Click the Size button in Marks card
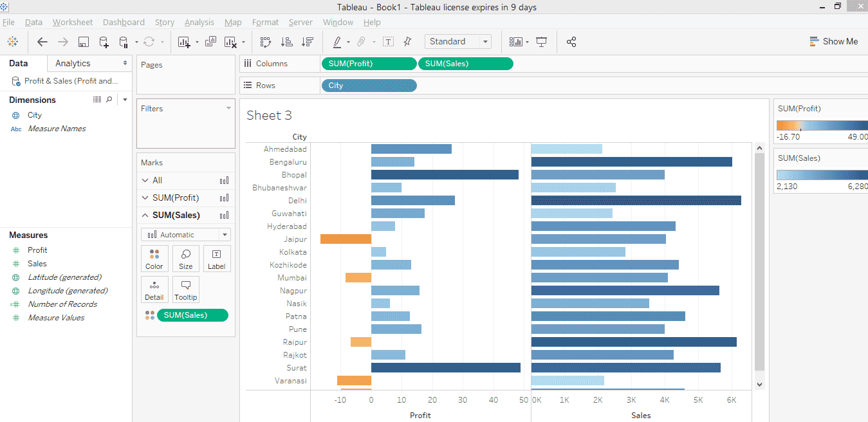 pos(185,259)
